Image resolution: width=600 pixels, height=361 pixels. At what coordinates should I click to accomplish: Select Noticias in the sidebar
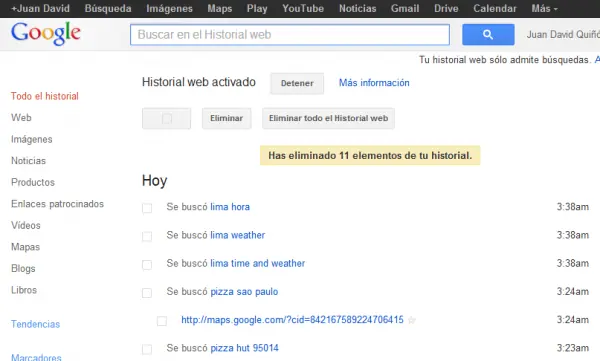coord(28,161)
